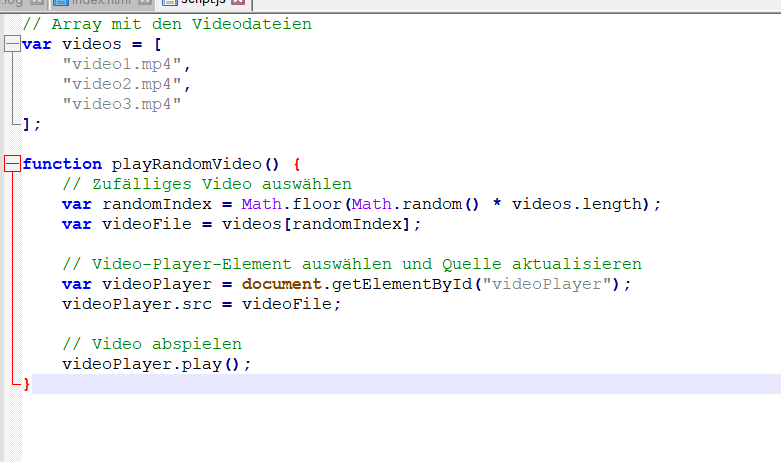781x462 pixels.
Task: Place cursor on "var videos = [" line
Action: pos(92,44)
